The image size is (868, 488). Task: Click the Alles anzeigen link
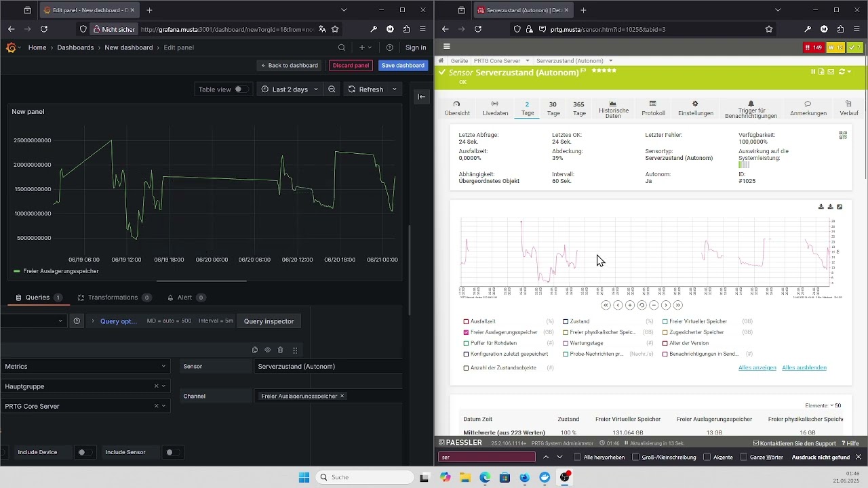[x=757, y=367]
